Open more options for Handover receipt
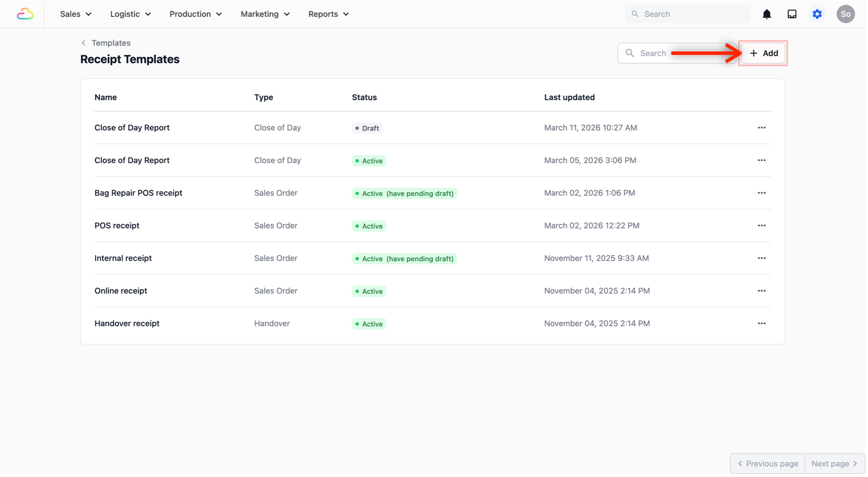This screenshot has height=477, width=868. coord(761,324)
